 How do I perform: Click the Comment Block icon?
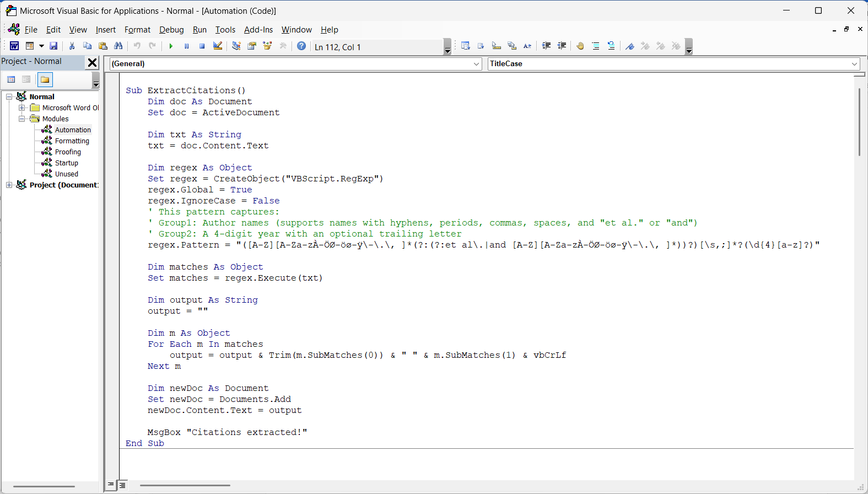click(x=596, y=46)
